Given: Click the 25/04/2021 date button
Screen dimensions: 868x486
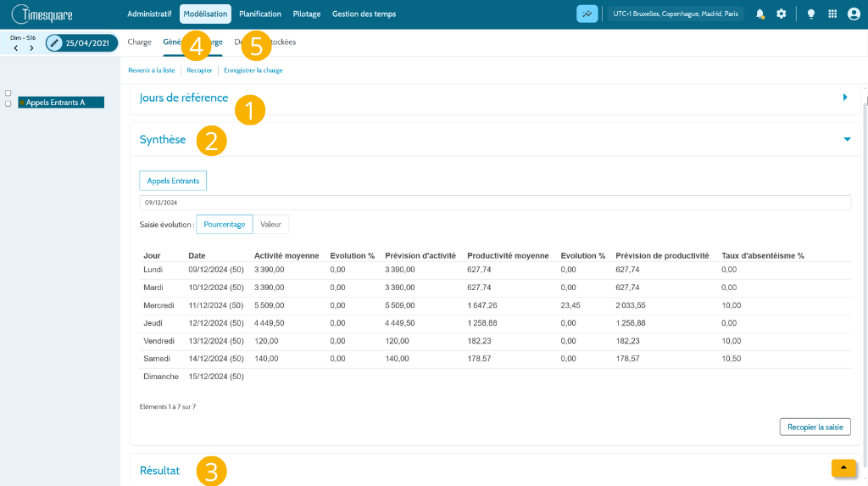Looking at the screenshot, I should tap(82, 42).
